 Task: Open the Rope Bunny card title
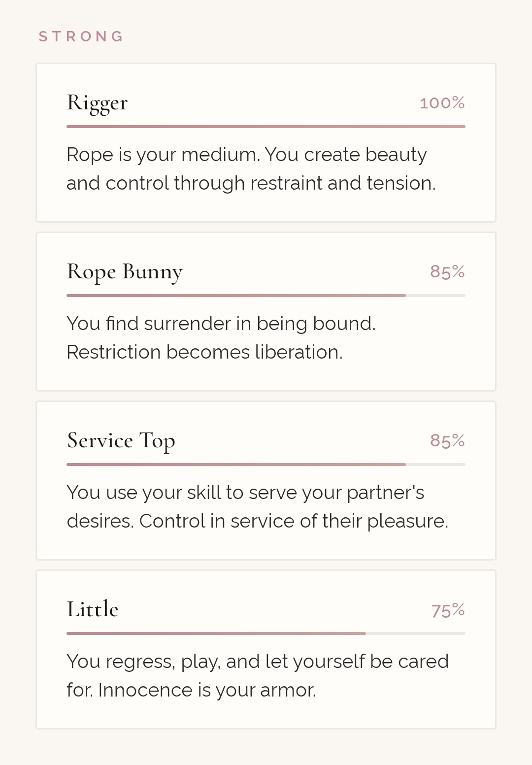(x=125, y=271)
